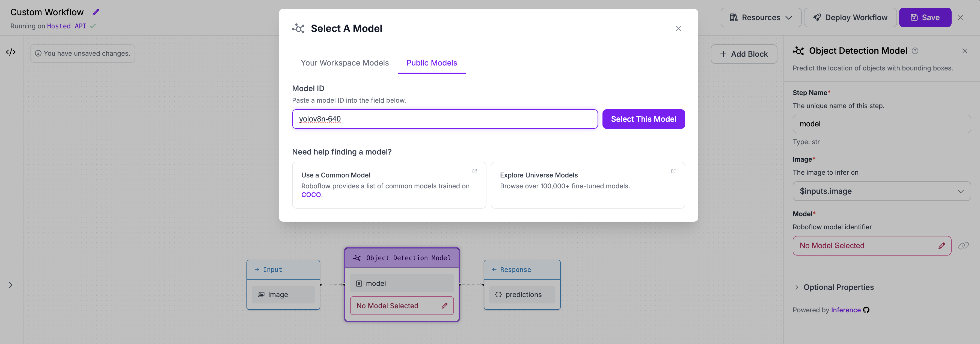Click No Model Selected in canvas node
The image size is (980, 344).
pos(402,306)
